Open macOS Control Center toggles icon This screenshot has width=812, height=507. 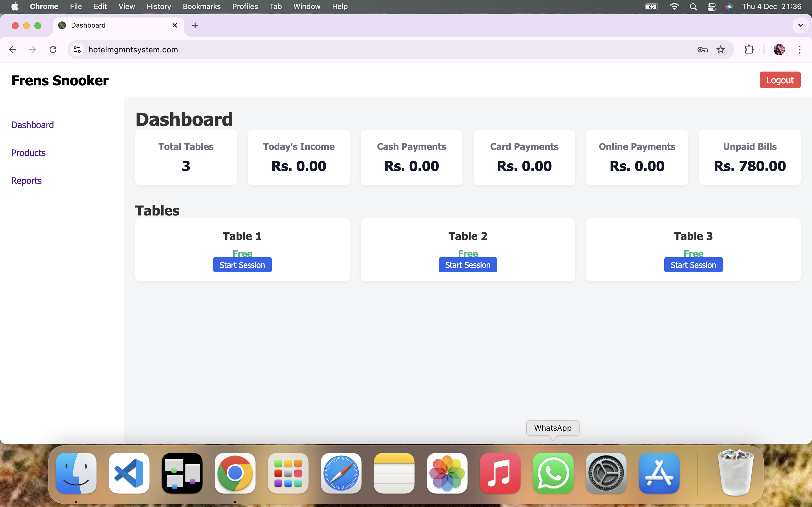(711, 7)
